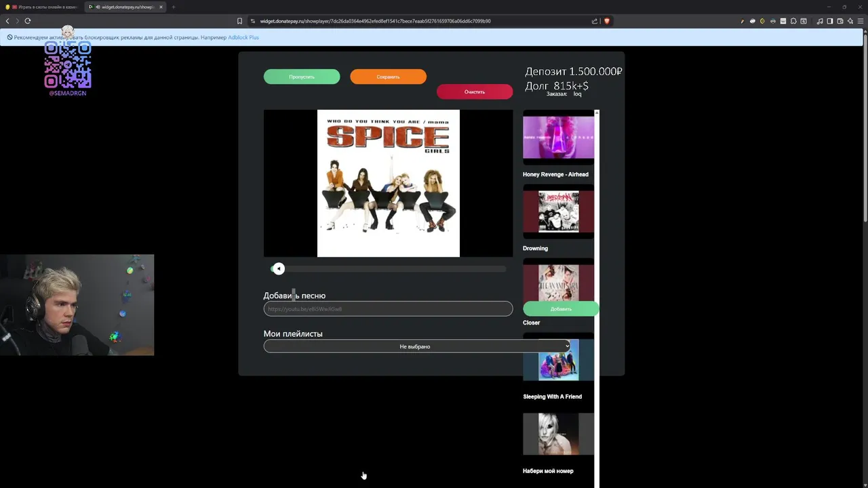Click 'Набери мой номер' title text

click(x=548, y=471)
